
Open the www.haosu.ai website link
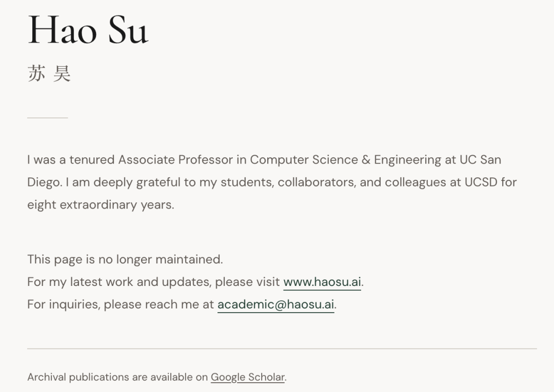323,282
